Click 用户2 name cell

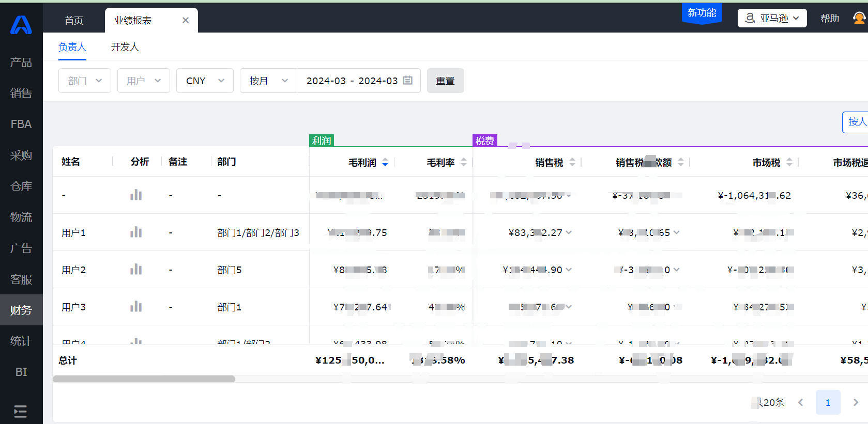tap(73, 270)
